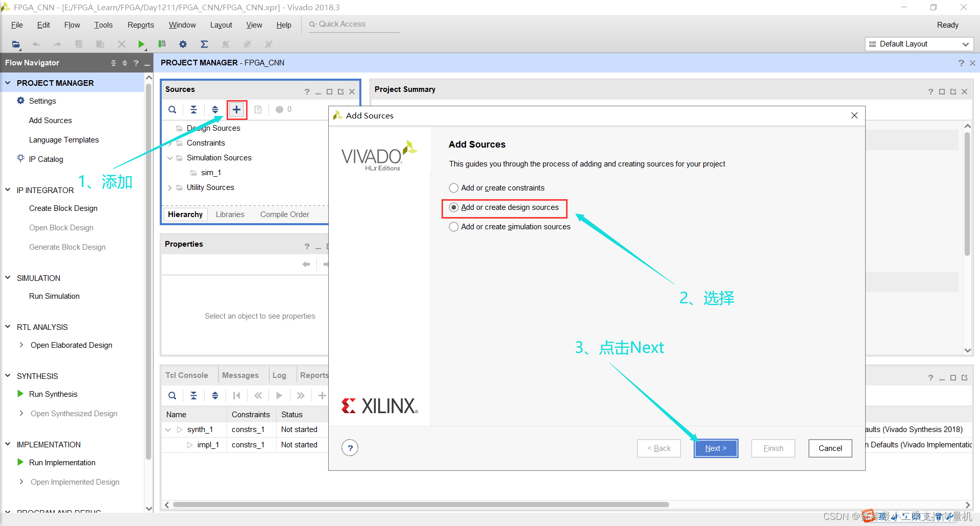Image resolution: width=980 pixels, height=526 pixels.
Task: Open Settings gear in Flow Navigator
Action: pyautogui.click(x=20, y=101)
